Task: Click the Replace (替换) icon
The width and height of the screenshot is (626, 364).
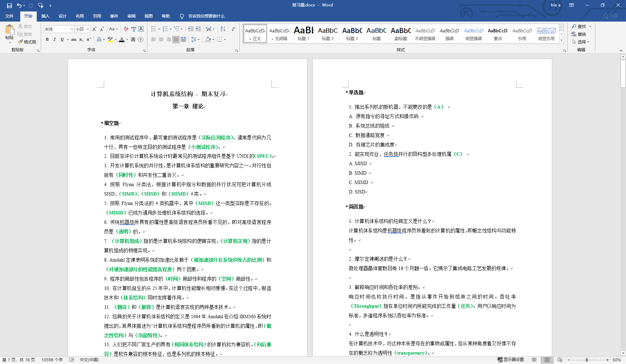Action: click(574, 34)
